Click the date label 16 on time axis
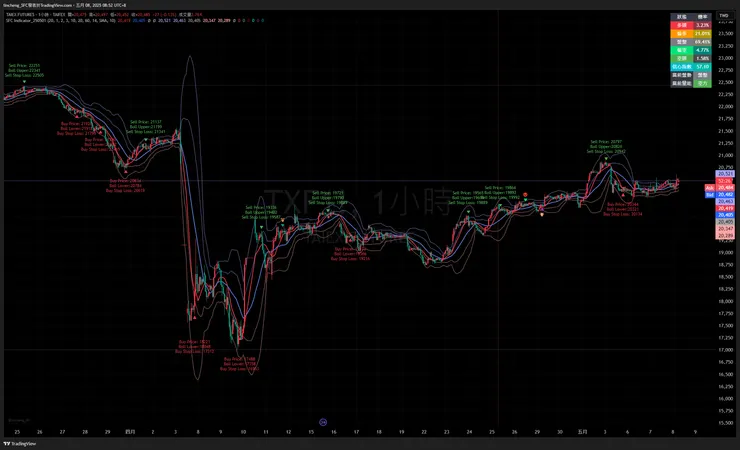 pyautogui.click(x=334, y=432)
